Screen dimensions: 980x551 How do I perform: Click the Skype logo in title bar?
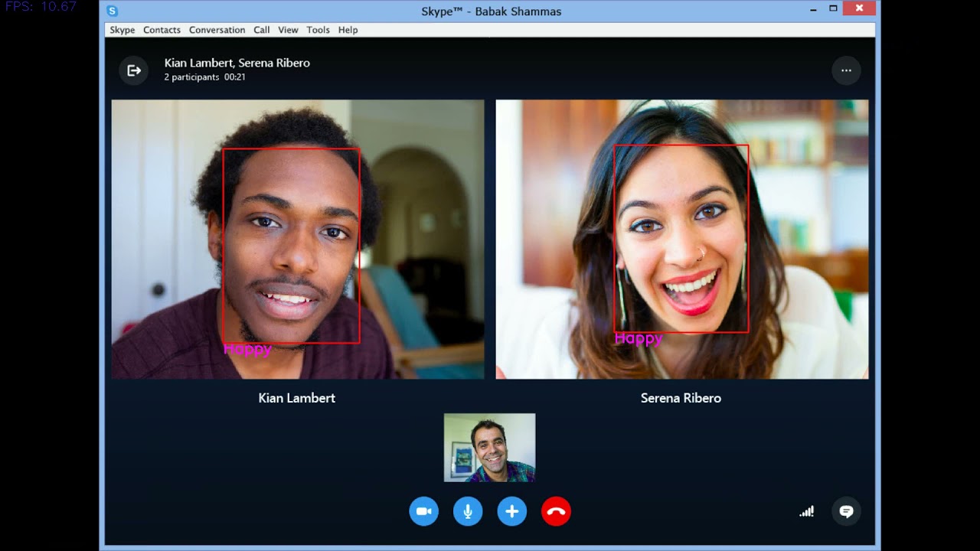tap(113, 11)
